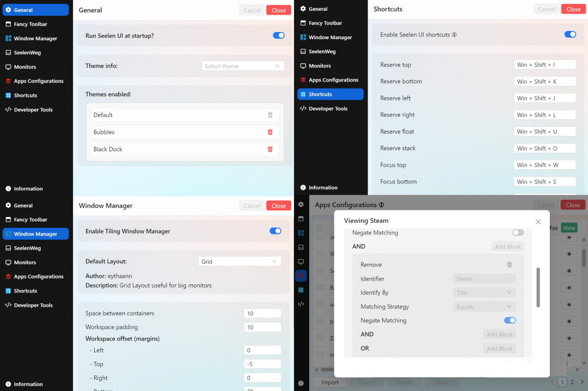The width and height of the screenshot is (588, 391).
Task: Close the Viewing Steam dialog with the X
Action: 538,222
